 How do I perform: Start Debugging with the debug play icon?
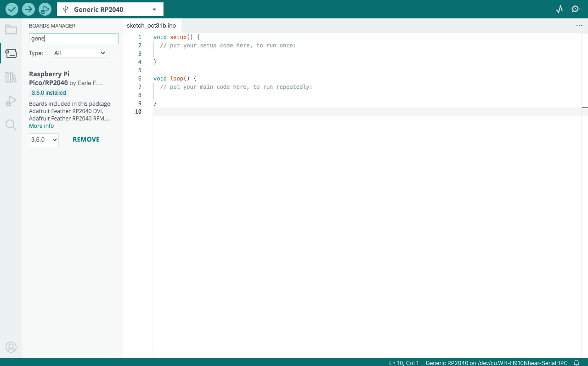(45, 9)
